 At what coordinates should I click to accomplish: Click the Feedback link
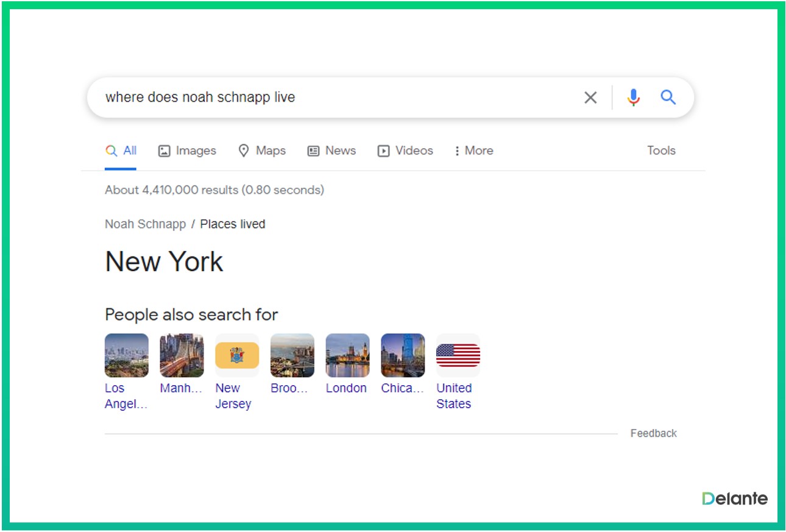pyautogui.click(x=653, y=433)
